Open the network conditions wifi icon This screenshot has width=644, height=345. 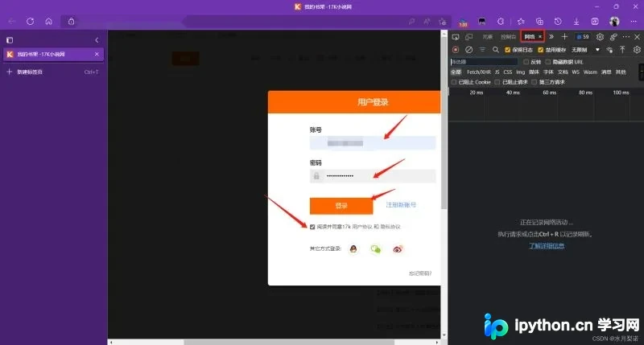tap(609, 50)
